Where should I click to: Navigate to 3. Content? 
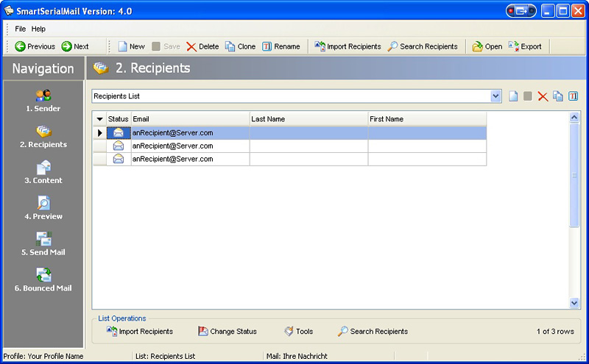click(x=43, y=173)
